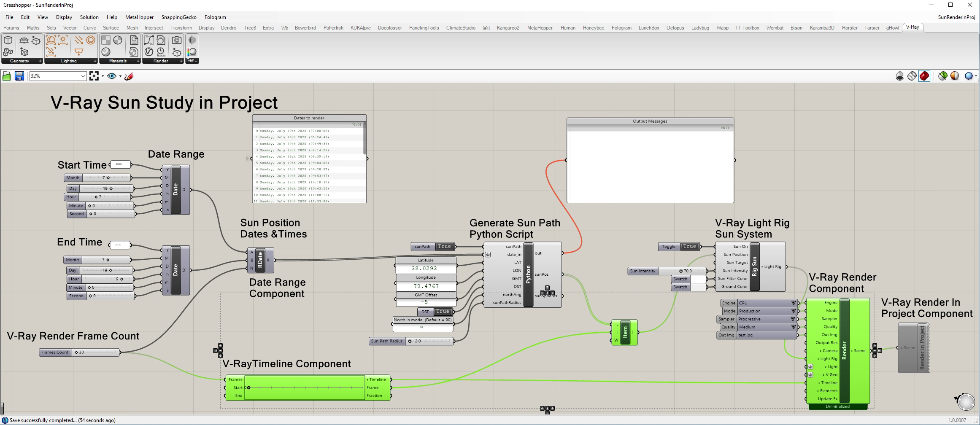The image size is (980, 425).
Task: Select checkered V-Ray Material icon
Action: pyautogui.click(x=106, y=40)
